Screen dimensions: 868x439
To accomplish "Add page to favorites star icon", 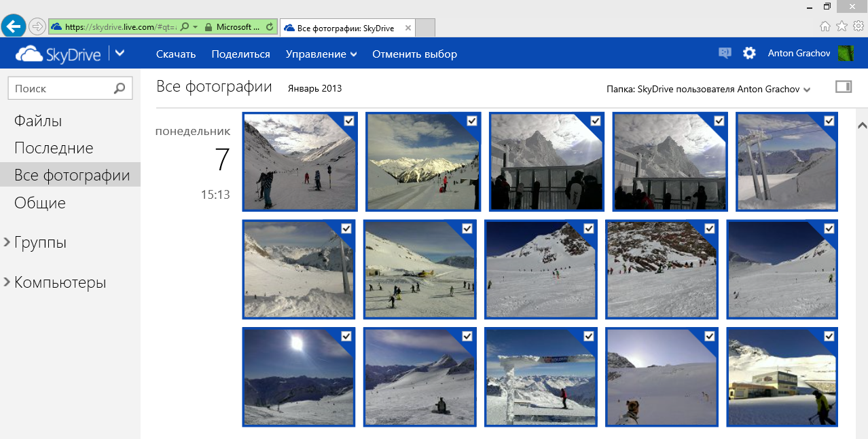I will click(x=842, y=26).
